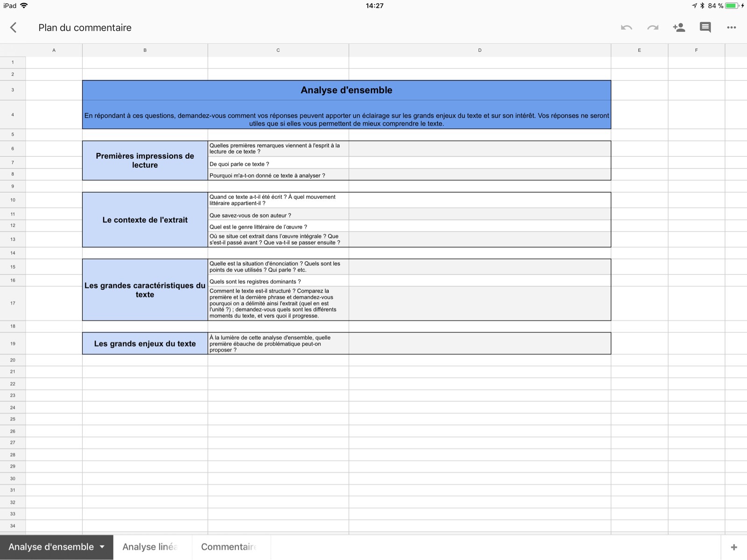Tap answer cell beside 'Quels sont les registres dominants ?'

coord(479,280)
